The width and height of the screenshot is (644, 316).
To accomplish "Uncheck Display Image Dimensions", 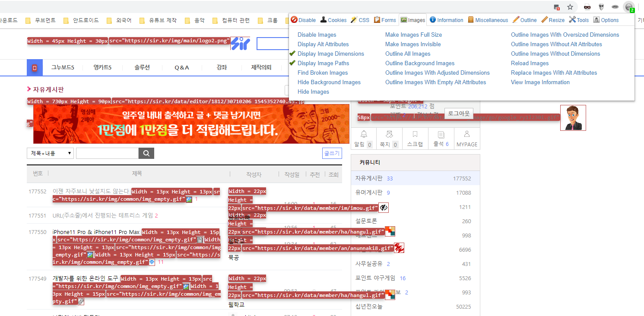I will click(330, 54).
